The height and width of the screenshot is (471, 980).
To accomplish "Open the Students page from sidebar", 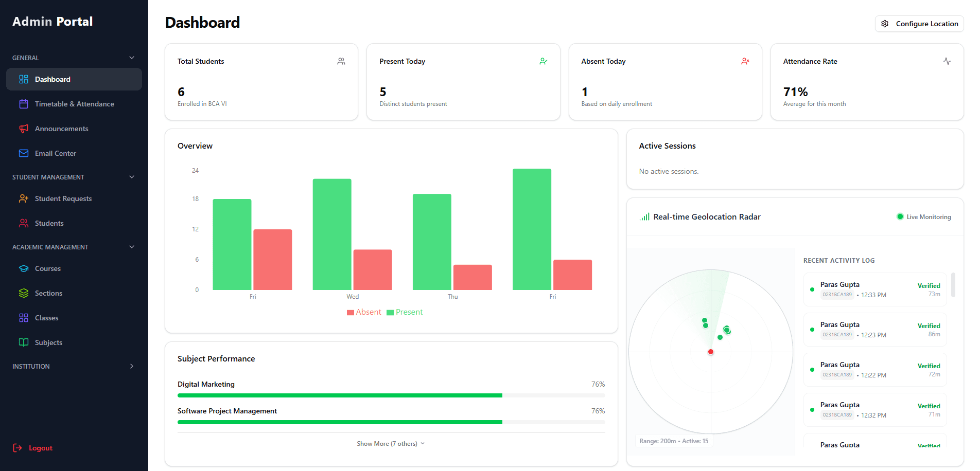I will pyautogui.click(x=48, y=223).
